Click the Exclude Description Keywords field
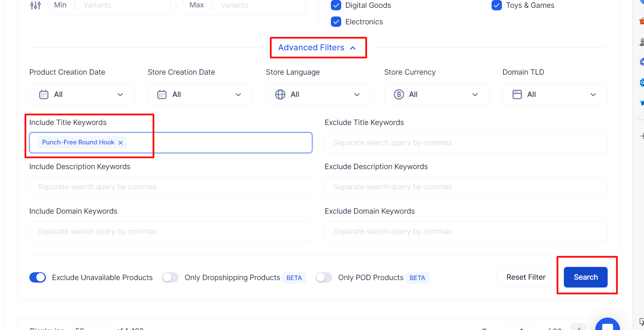 point(466,187)
